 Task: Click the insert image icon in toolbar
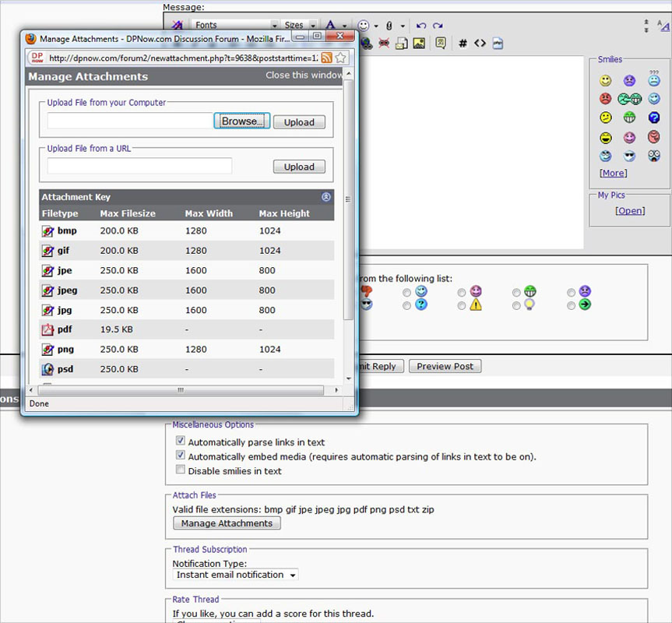click(419, 44)
